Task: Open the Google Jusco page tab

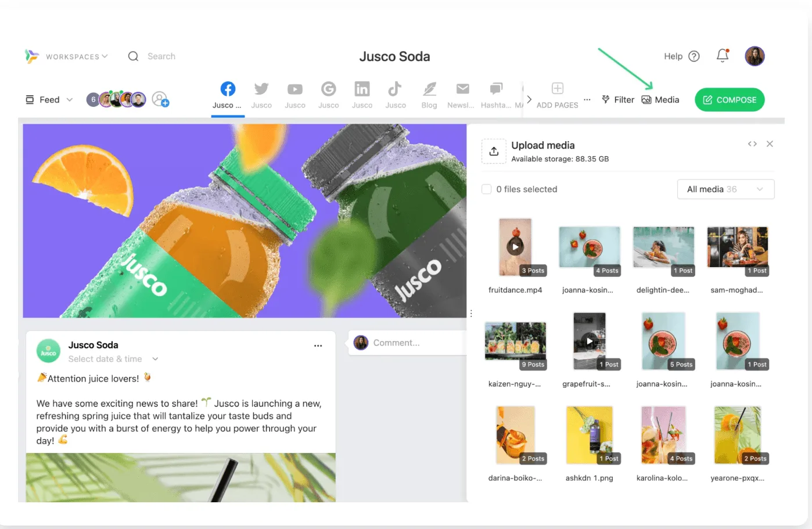Action: (x=329, y=95)
